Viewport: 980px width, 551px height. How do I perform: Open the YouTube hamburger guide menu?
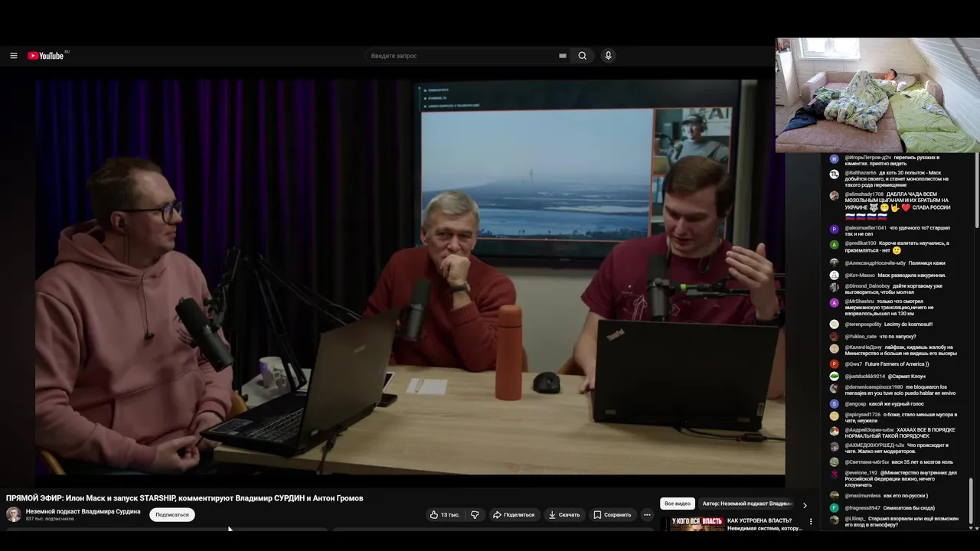point(13,56)
